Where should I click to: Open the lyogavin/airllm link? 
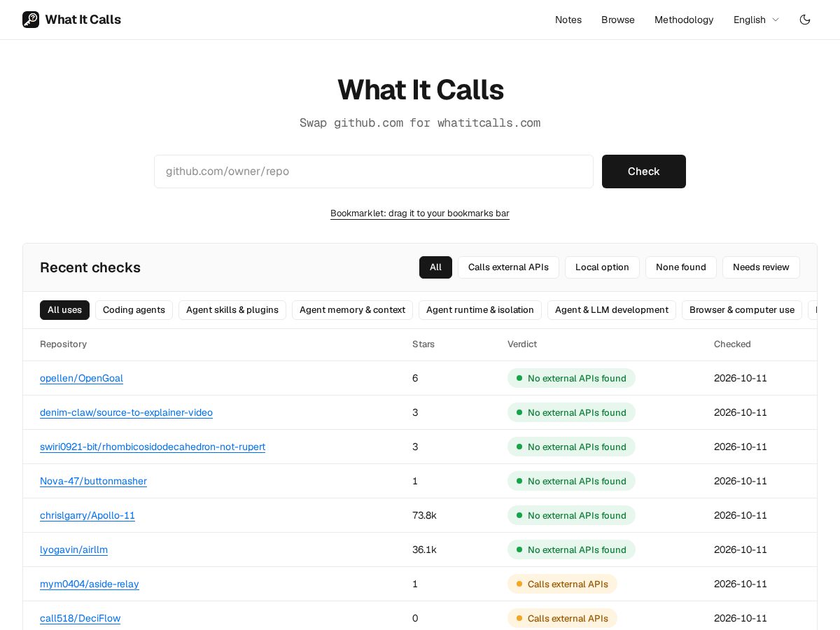pos(73,549)
